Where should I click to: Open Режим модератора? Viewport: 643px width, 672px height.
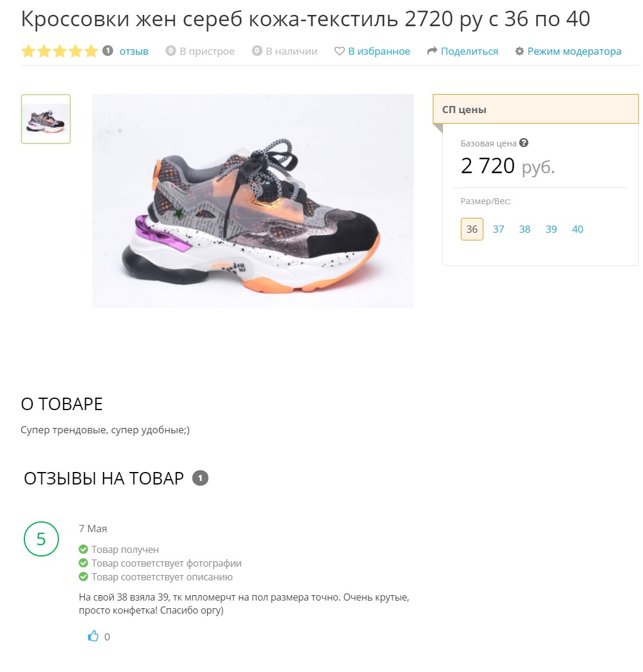(x=575, y=51)
